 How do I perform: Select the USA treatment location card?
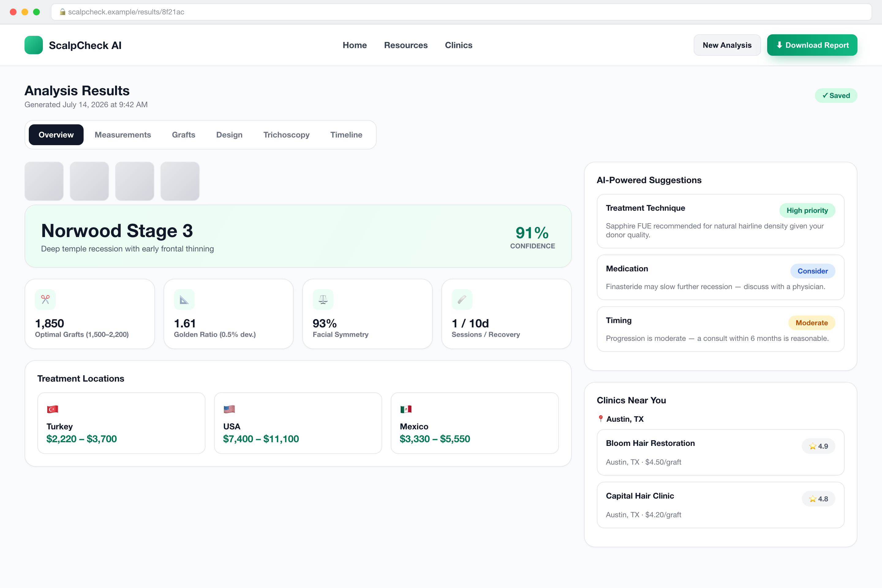pos(298,423)
